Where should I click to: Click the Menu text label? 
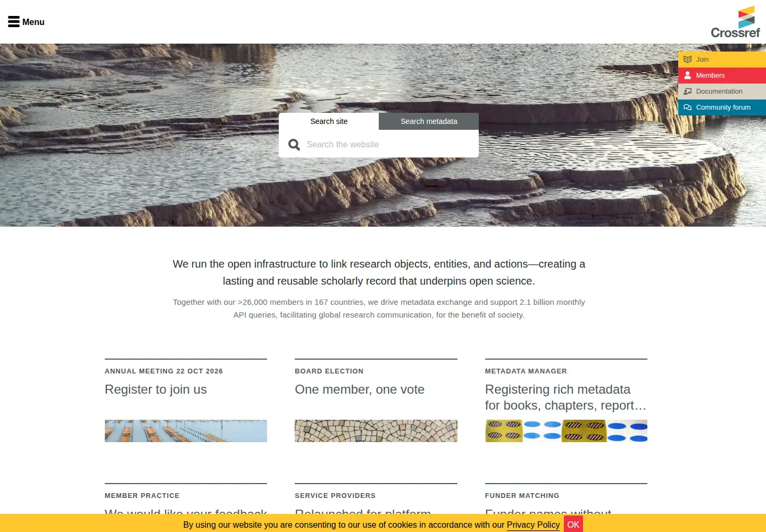pyautogui.click(x=34, y=22)
